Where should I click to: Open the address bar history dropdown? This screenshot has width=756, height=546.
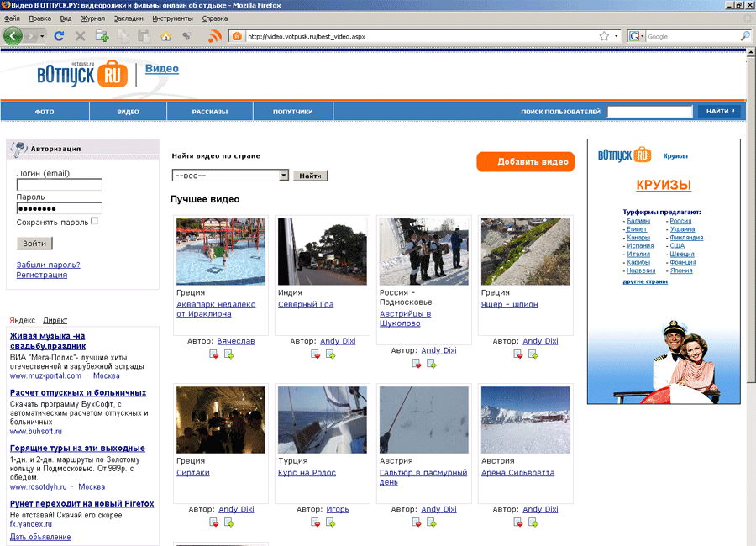point(617,36)
